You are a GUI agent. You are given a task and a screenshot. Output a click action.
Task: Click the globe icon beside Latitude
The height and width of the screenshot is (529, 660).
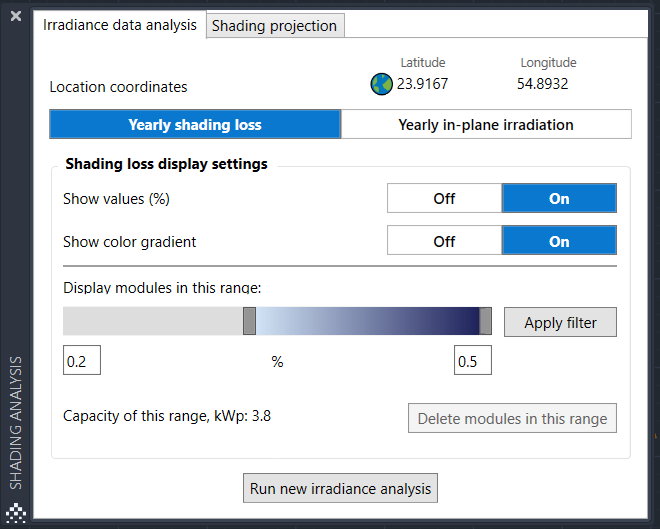[x=381, y=85]
